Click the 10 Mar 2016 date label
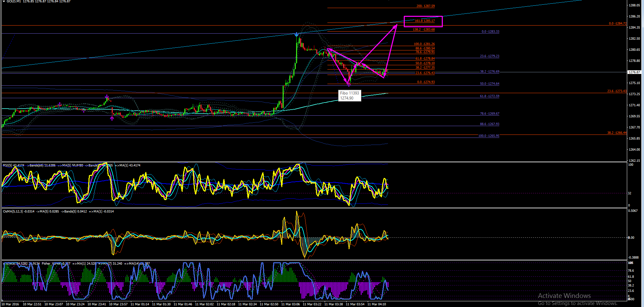 [10, 304]
